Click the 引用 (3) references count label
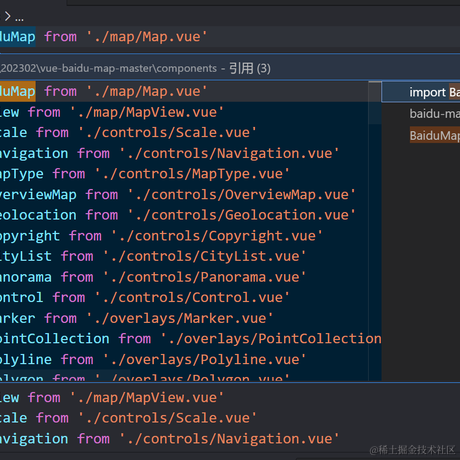Viewport: 460px width, 460px height. coord(250,69)
